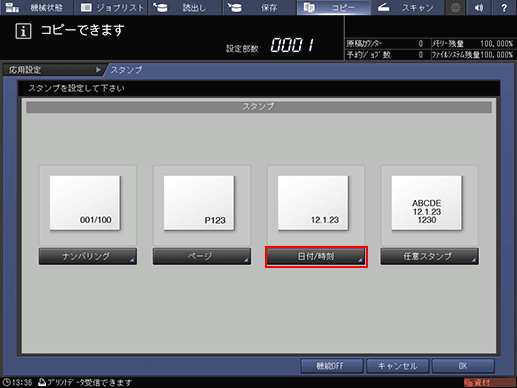517x388 pixels.
Task: Confirm with the OK button
Action: (463, 366)
